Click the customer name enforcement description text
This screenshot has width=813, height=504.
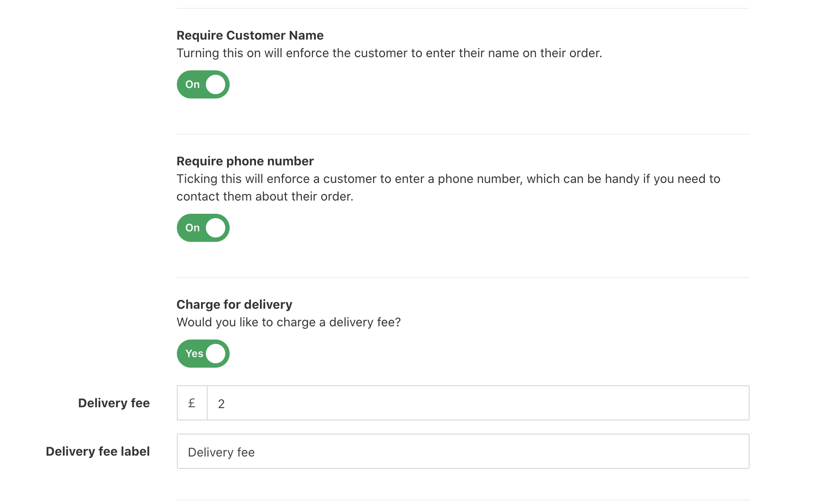click(389, 53)
